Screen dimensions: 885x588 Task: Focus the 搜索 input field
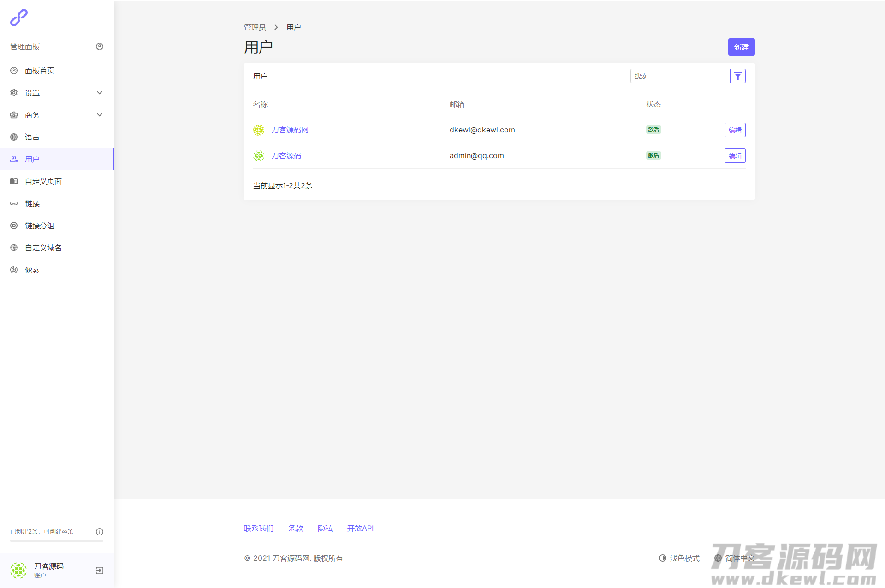[680, 76]
